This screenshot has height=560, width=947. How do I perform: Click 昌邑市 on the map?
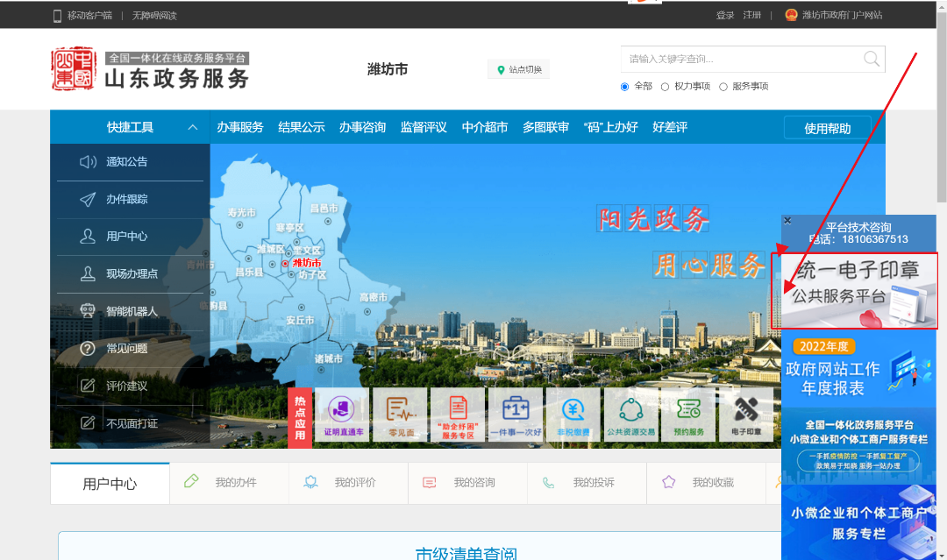pyautogui.click(x=324, y=209)
